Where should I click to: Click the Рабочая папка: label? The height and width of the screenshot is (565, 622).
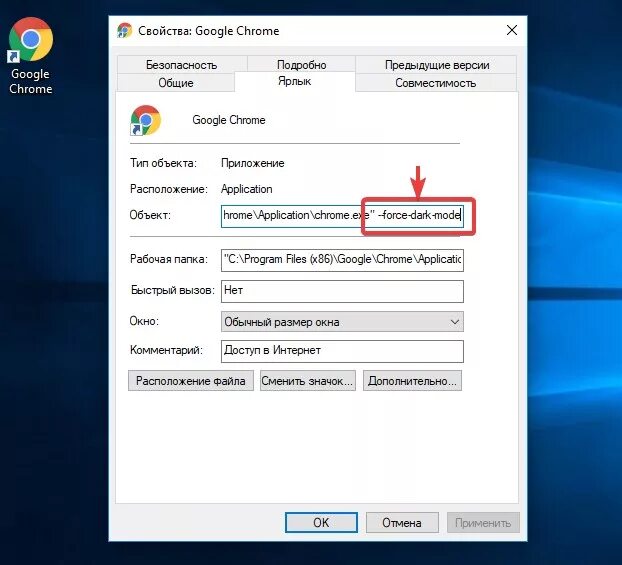[169, 259]
